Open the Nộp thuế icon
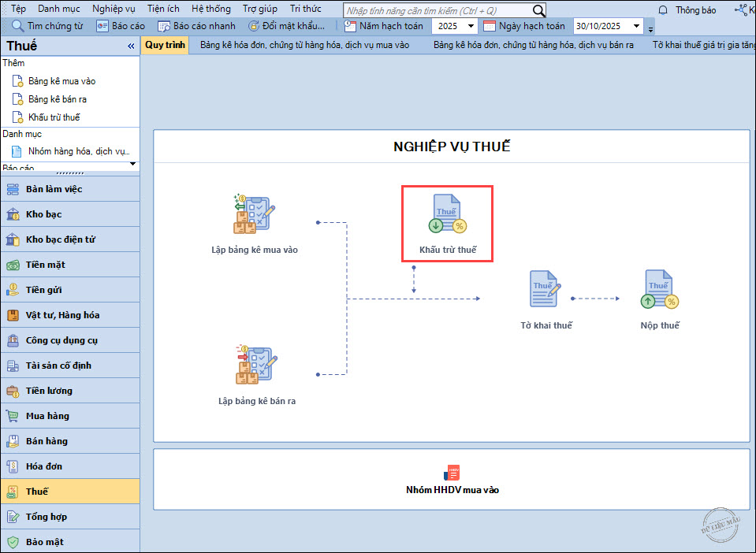The width and height of the screenshot is (756, 553). pyautogui.click(x=660, y=289)
